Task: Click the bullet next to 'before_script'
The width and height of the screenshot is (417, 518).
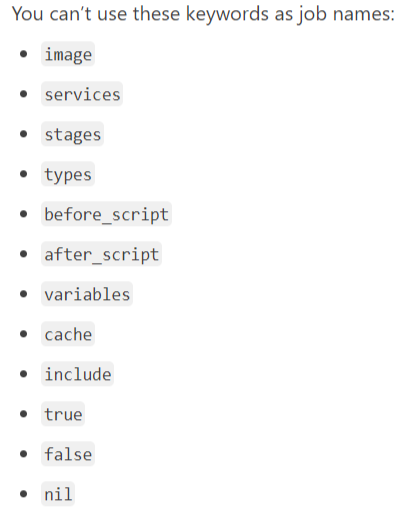Action: [23, 214]
